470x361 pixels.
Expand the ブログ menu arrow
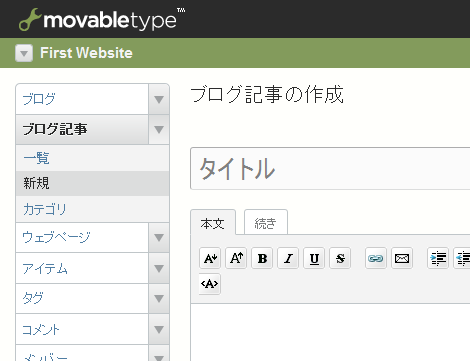coord(159,99)
